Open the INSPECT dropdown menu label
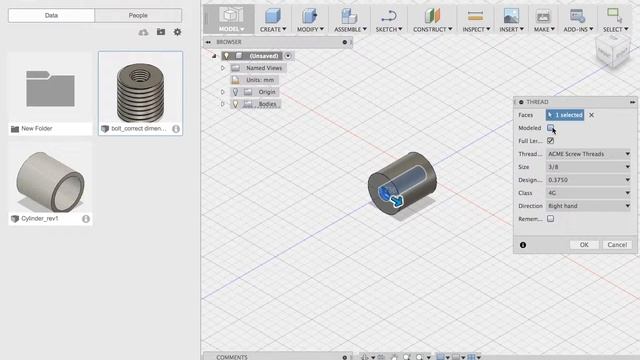The height and width of the screenshot is (360, 640). (476, 29)
